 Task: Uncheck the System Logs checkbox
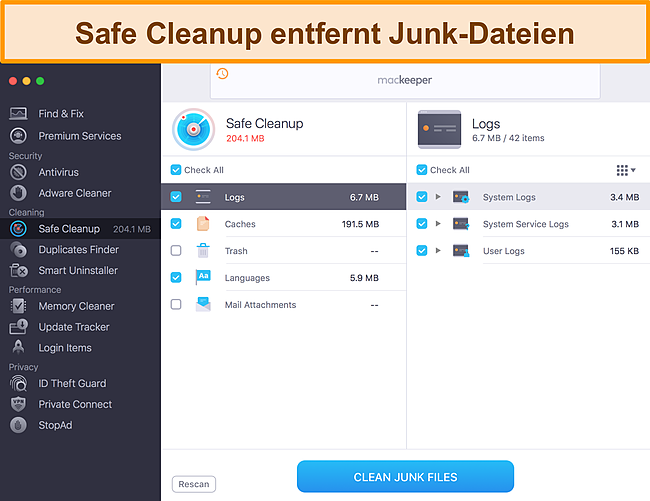[x=422, y=197]
